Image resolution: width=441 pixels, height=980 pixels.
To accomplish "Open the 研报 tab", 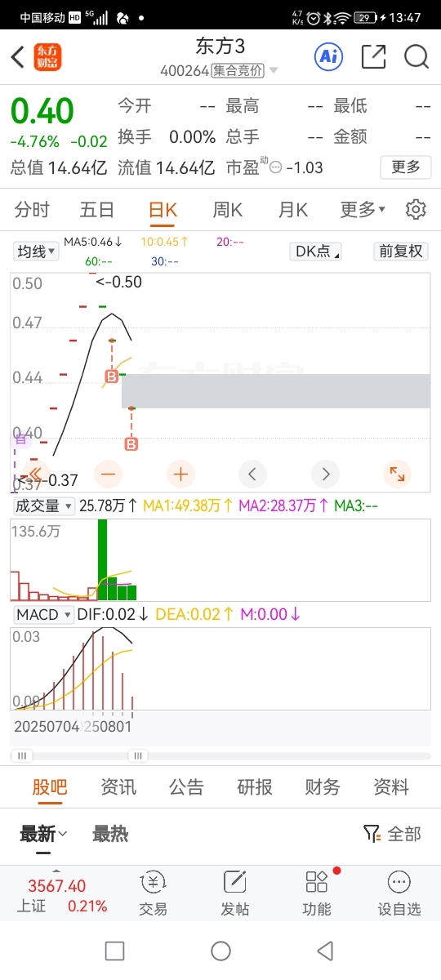I will point(255,787).
